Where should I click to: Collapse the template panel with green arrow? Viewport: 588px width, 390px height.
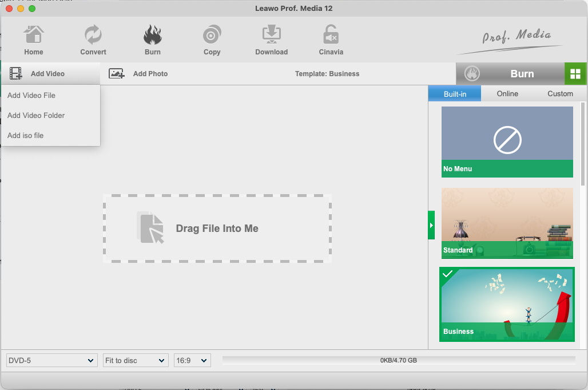431,225
